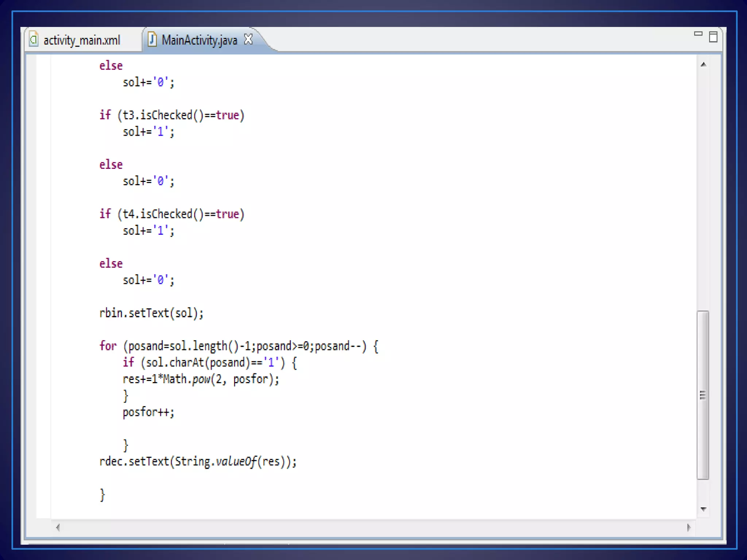Place cursor on rbin.setText(sol) line
The height and width of the screenshot is (560, 747).
(x=151, y=313)
